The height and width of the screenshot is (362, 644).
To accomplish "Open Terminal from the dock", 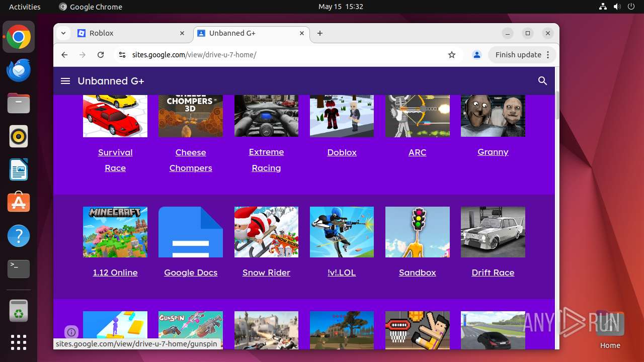I will pyautogui.click(x=19, y=269).
